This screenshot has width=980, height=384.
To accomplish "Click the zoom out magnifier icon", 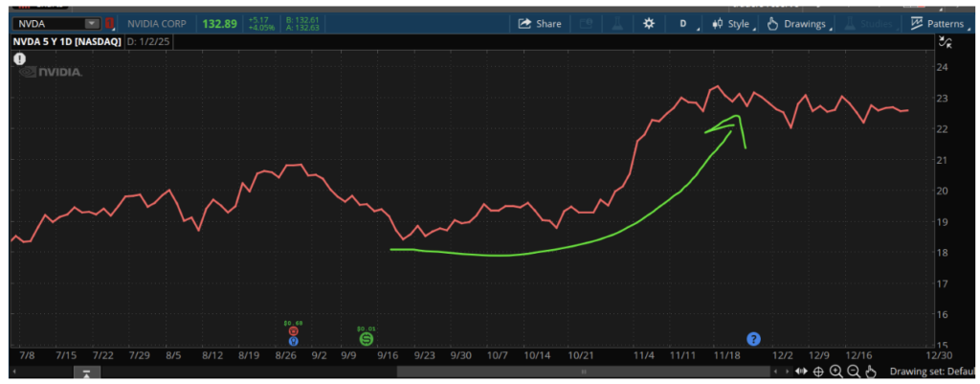I will coord(854,372).
